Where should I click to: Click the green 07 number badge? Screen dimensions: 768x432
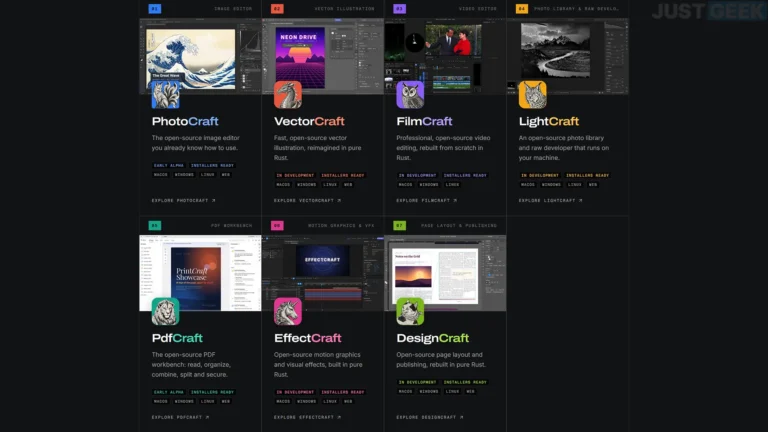tap(400, 226)
